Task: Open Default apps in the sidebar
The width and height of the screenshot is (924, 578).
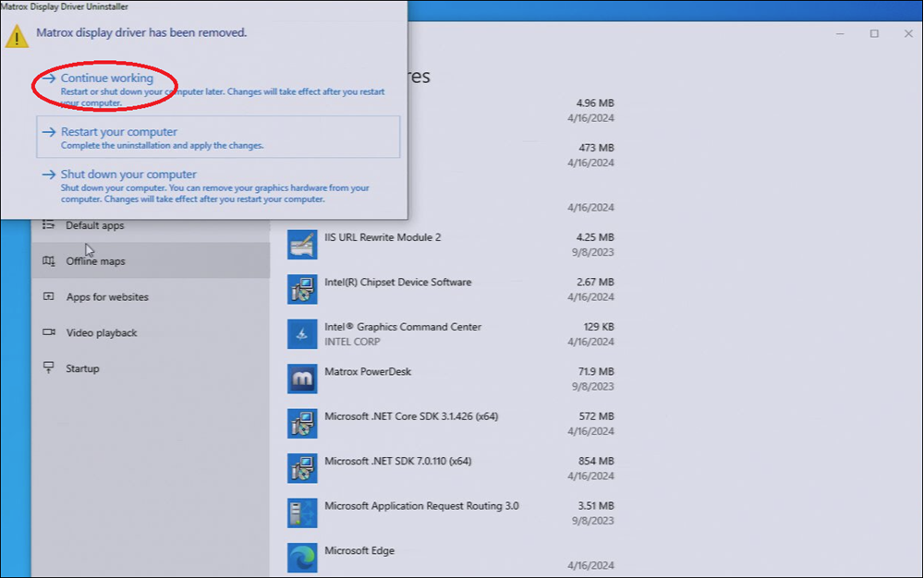Action: pyautogui.click(x=94, y=226)
